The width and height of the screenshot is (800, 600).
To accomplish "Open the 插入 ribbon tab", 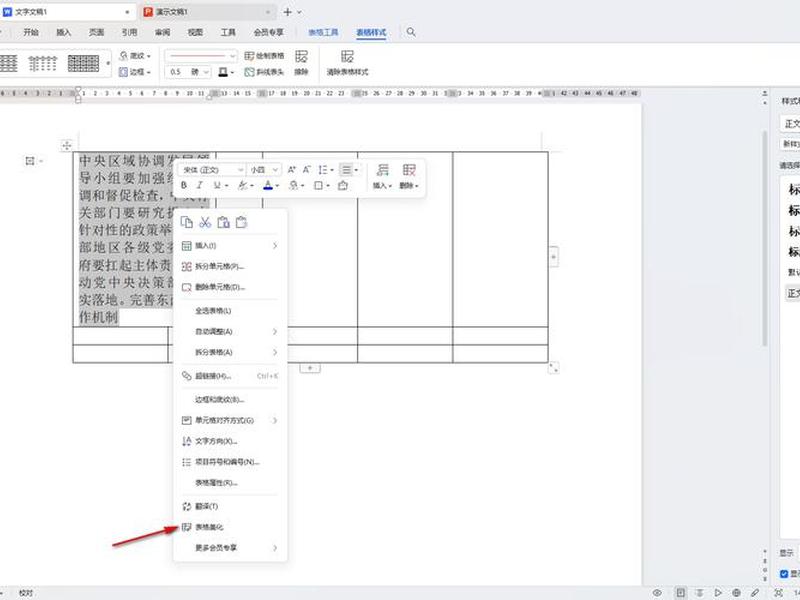I will 63,32.
